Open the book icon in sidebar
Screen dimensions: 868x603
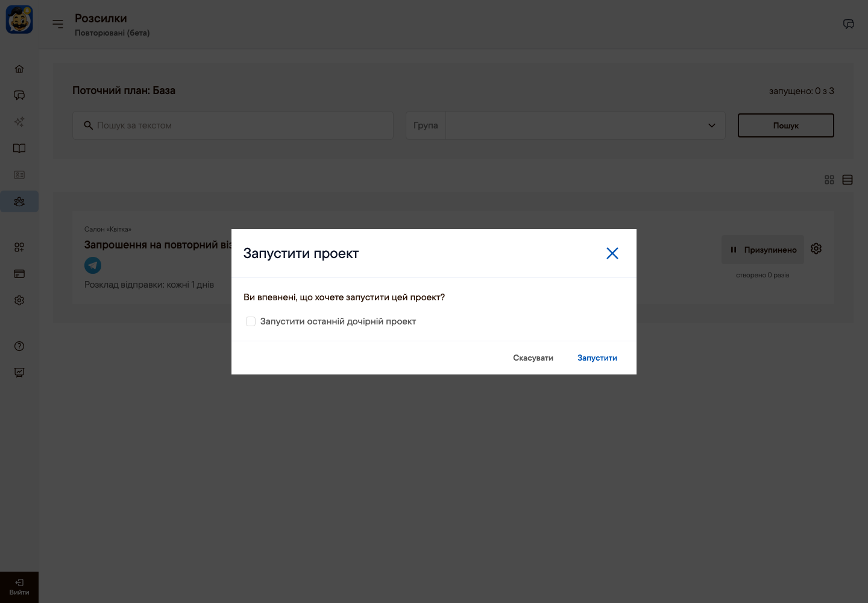click(x=19, y=148)
